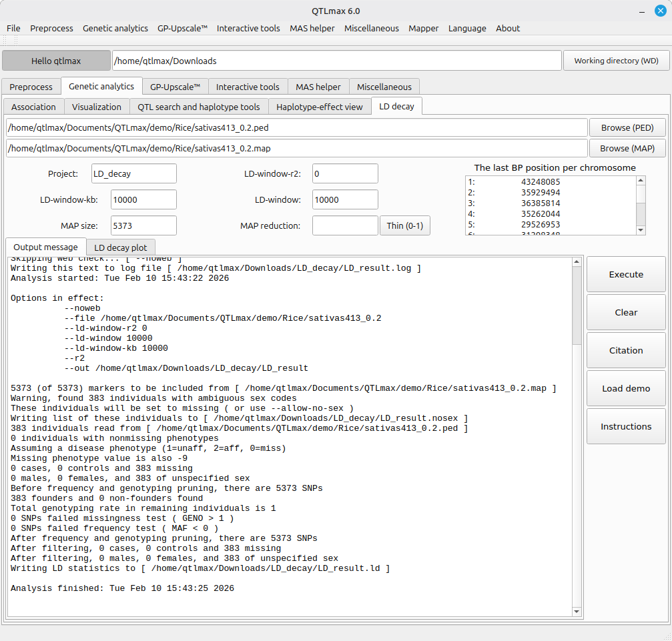The width and height of the screenshot is (672, 641).
Task: Switch to the LD decay plot tab
Action: click(x=120, y=247)
